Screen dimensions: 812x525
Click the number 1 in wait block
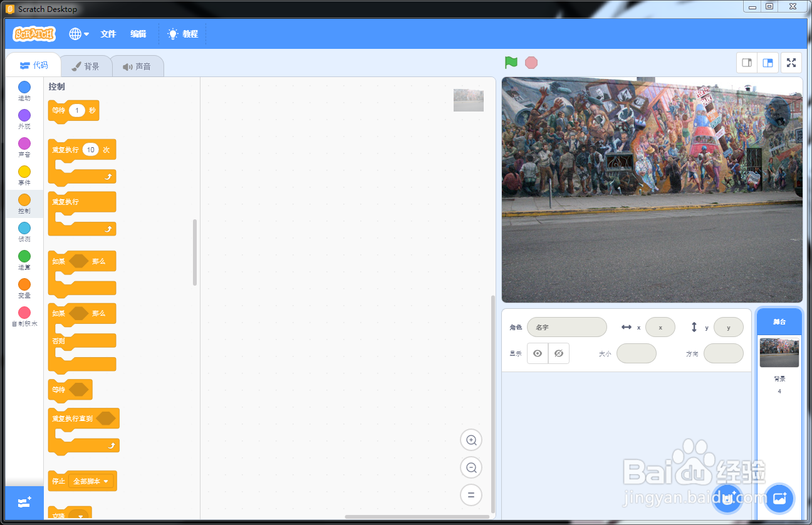point(77,110)
